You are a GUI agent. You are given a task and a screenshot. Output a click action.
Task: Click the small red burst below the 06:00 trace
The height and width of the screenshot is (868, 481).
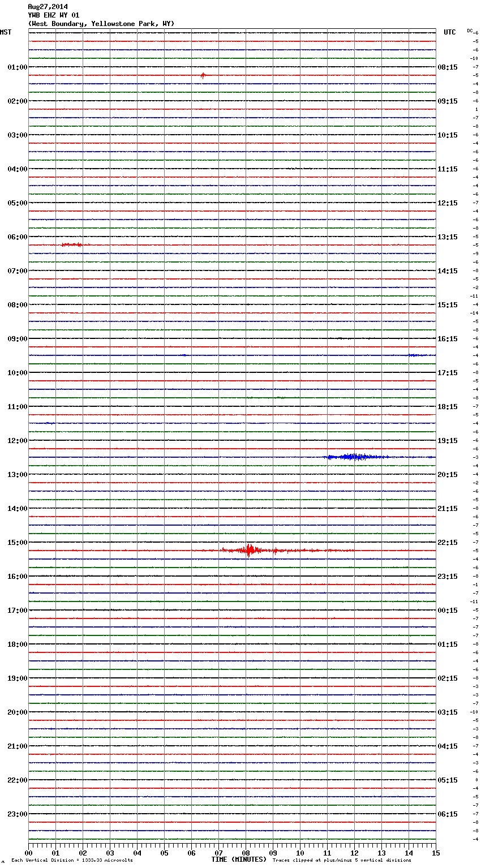(72, 244)
